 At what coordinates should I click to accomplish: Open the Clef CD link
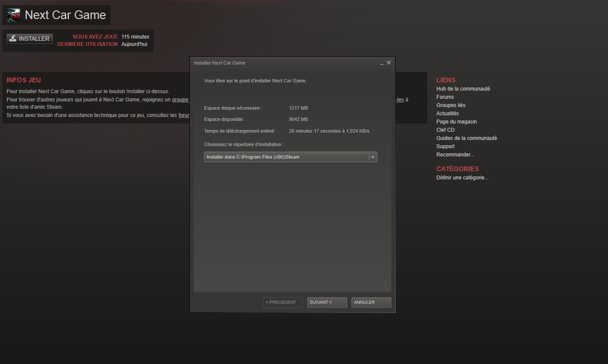445,130
